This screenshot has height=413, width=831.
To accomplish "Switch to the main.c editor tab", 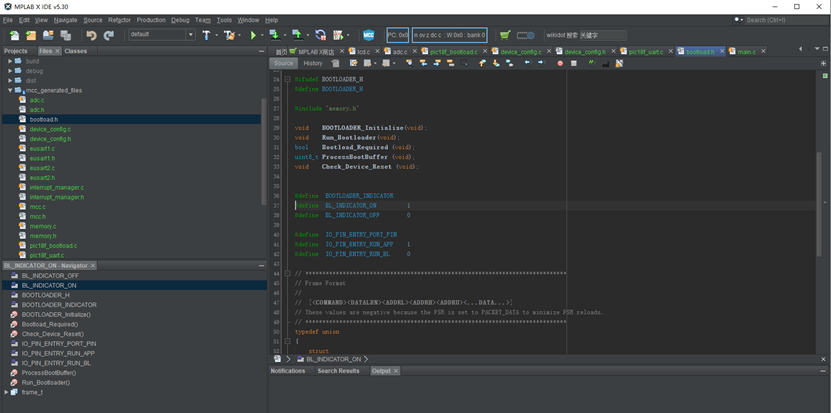I will click(x=746, y=51).
